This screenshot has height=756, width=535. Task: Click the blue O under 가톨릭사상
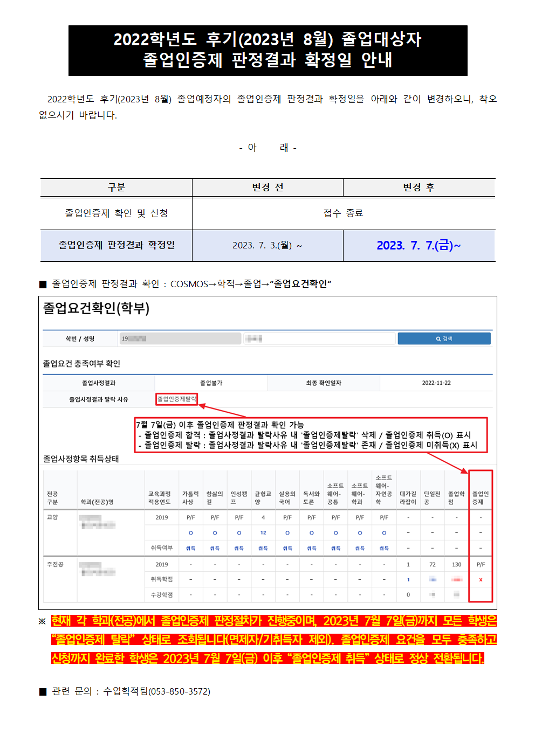coord(190,533)
